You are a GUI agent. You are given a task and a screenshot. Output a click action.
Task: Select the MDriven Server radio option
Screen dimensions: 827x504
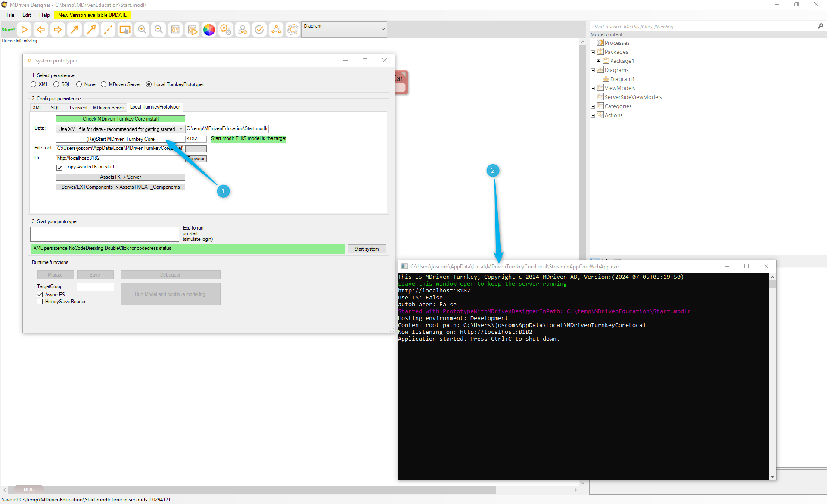pos(104,84)
